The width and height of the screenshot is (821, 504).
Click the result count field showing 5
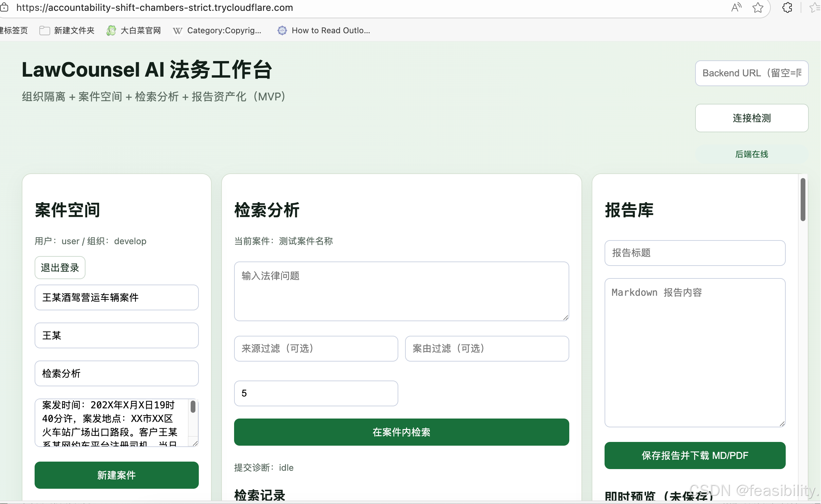(316, 393)
